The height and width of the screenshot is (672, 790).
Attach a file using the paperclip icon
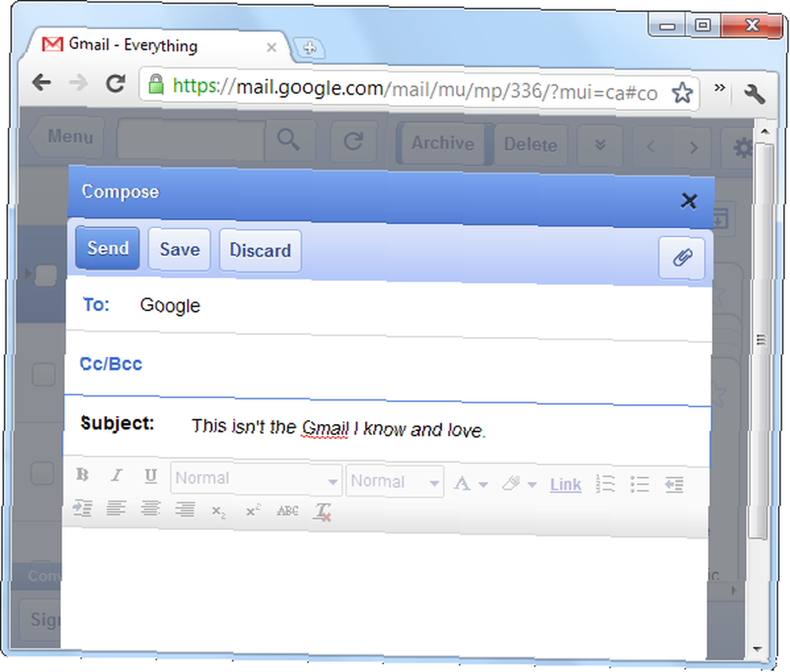(x=683, y=258)
